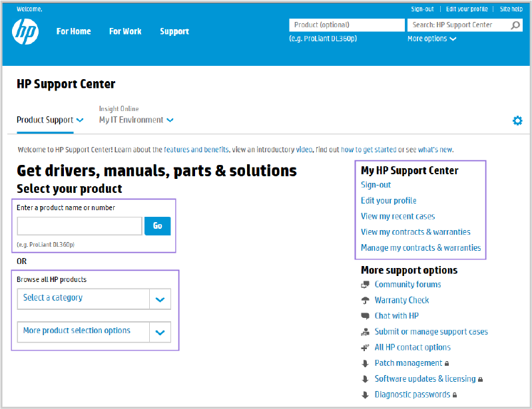Viewport: 532px width, 409px height.
Task: Open the Product Support tab menu
Action: 50,120
